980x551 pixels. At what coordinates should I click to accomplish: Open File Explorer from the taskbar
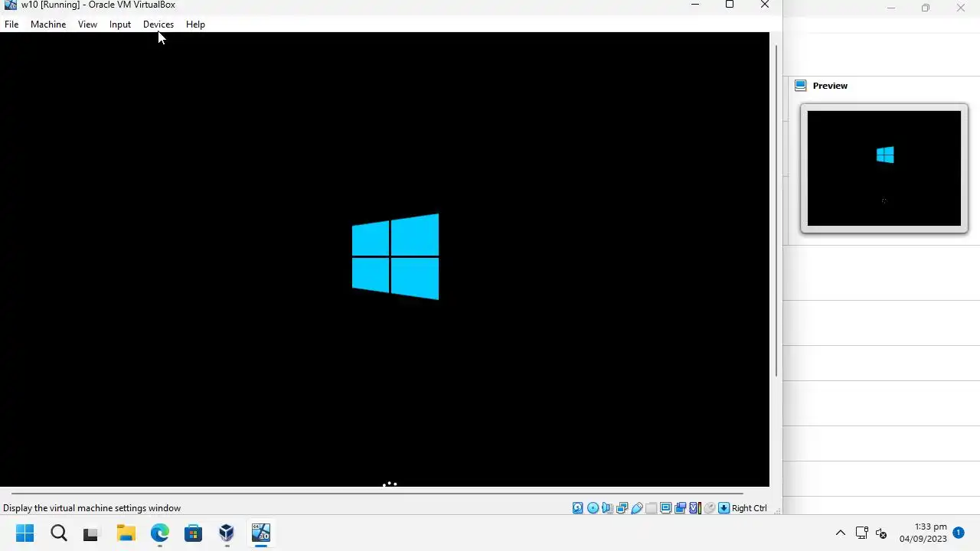click(126, 533)
